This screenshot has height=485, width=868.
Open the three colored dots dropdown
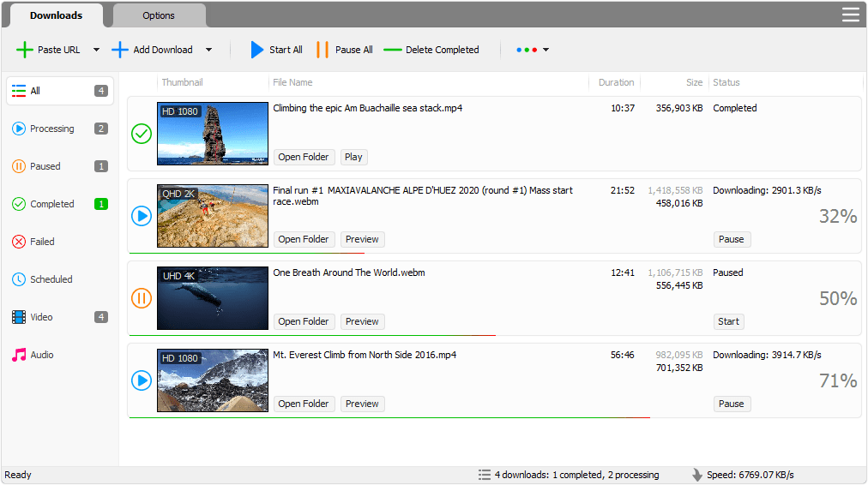click(532, 50)
